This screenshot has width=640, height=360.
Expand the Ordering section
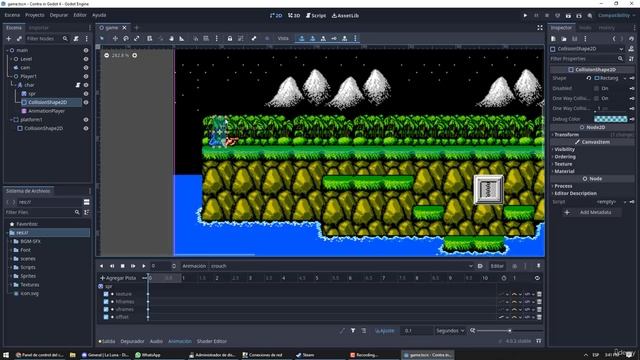pyautogui.click(x=593, y=157)
